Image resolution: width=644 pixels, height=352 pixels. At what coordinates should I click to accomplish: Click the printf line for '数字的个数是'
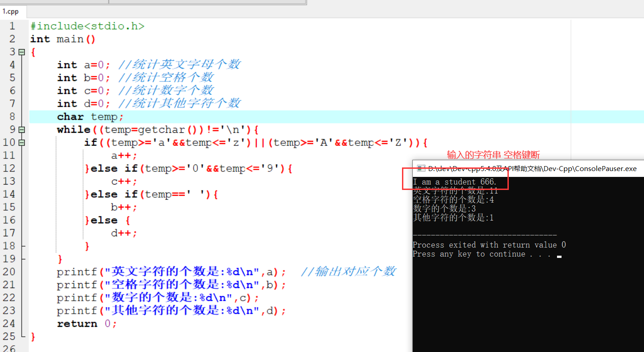click(x=158, y=298)
